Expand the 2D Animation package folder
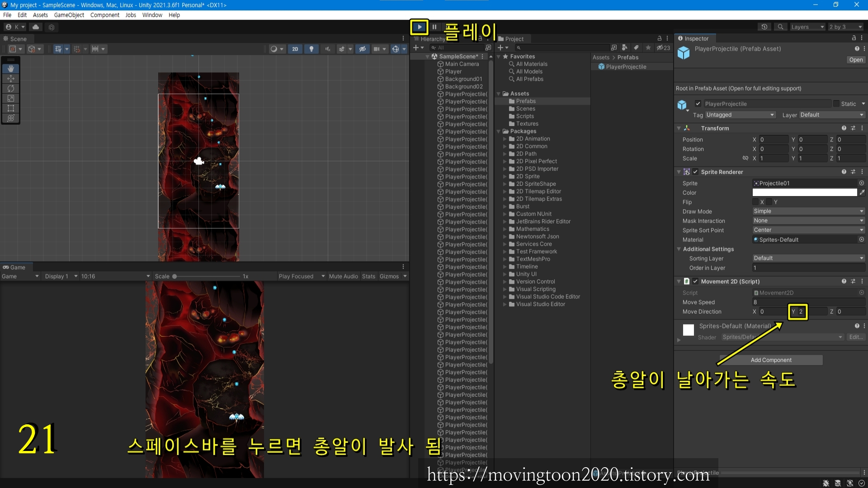Viewport: 868px width, 488px height. (505, 139)
